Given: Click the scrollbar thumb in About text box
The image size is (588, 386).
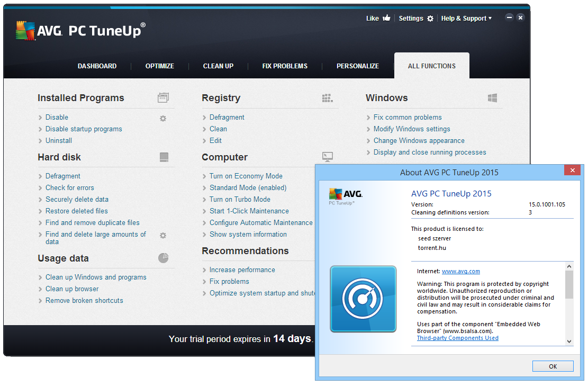Looking at the screenshot, I should [569, 284].
